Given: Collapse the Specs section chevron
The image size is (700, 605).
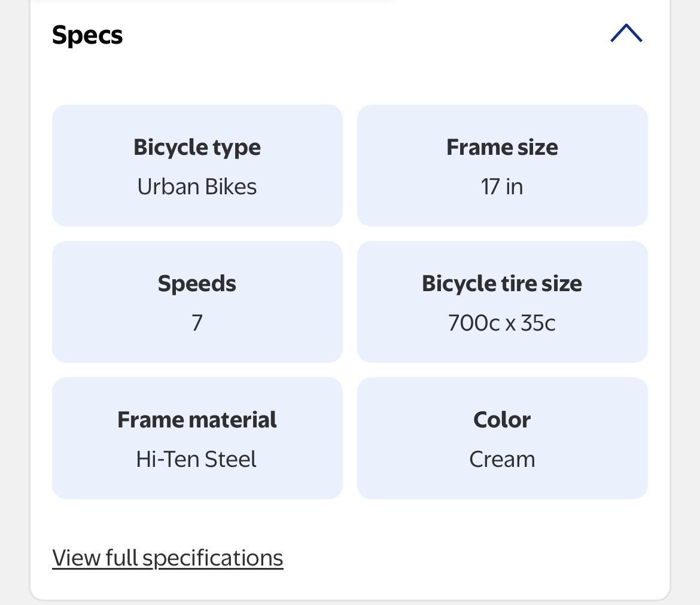Looking at the screenshot, I should pyautogui.click(x=626, y=34).
